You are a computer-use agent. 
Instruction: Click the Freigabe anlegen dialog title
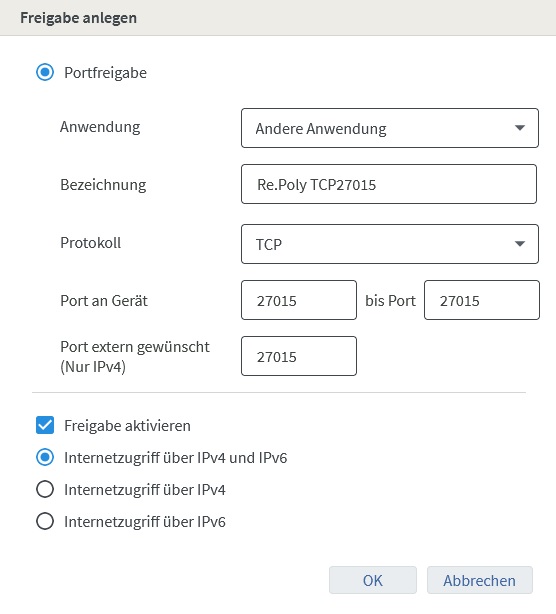point(78,18)
